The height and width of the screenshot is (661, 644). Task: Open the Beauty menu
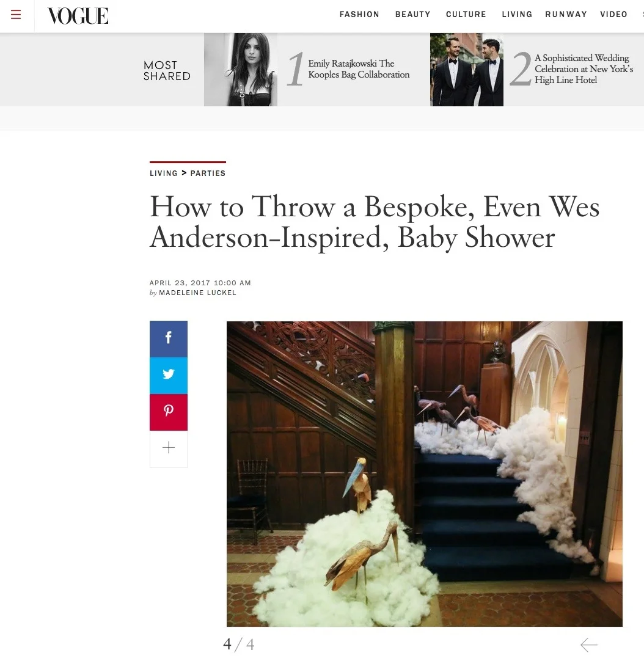pyautogui.click(x=412, y=14)
